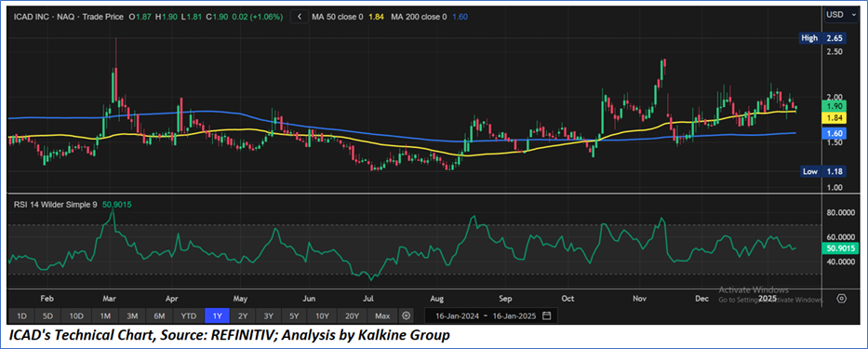Image resolution: width=868 pixels, height=349 pixels.
Task: Collapse the indicator legend with the left chevron
Action: [x=300, y=17]
